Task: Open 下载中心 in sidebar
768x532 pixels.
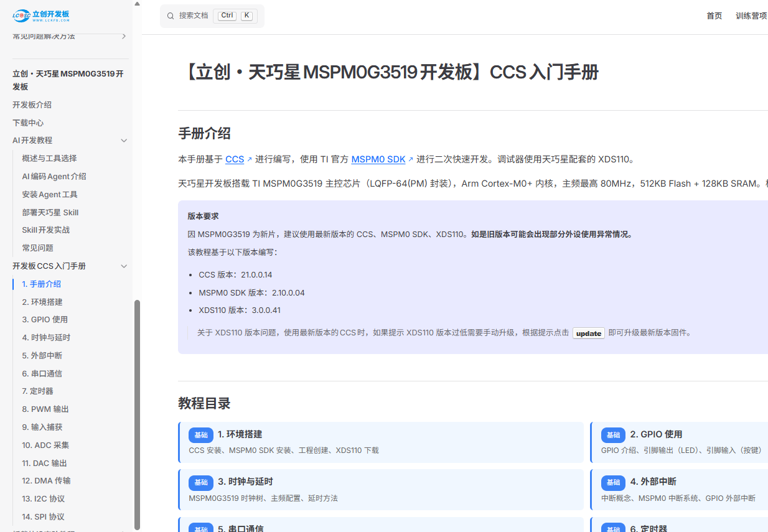Action: click(28, 123)
